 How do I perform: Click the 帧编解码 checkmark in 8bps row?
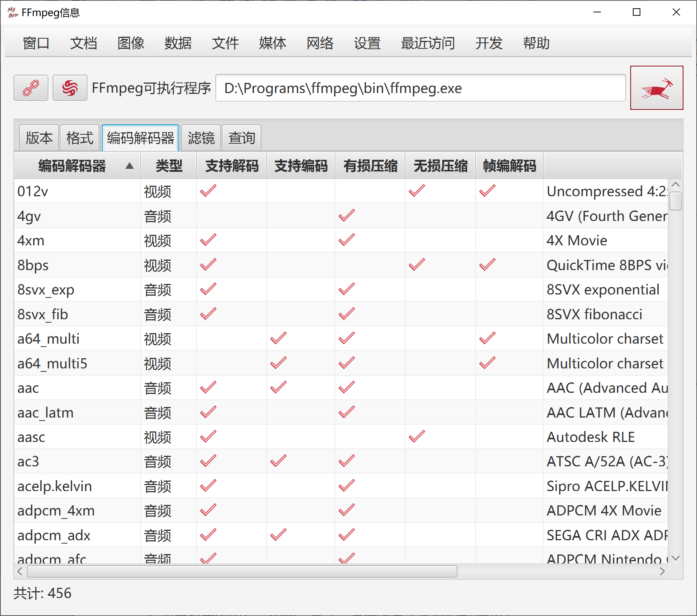point(487,264)
